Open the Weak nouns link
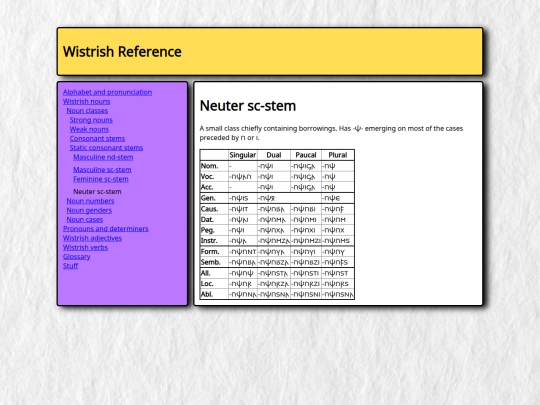Viewport: 540px width, 405px height. click(89, 129)
